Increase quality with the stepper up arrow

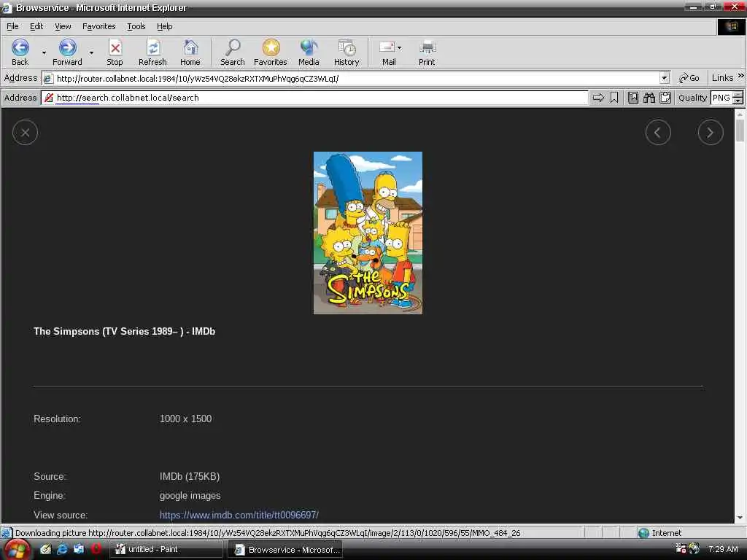(738, 94)
